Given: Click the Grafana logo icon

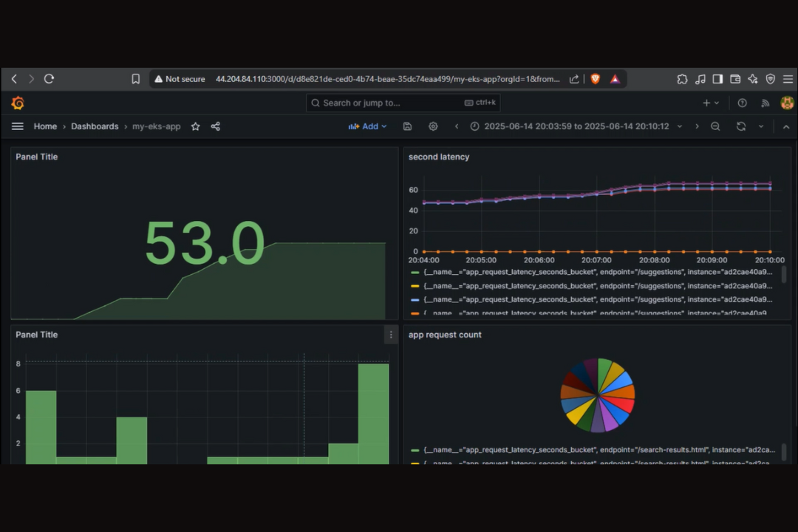Looking at the screenshot, I should click(x=18, y=103).
